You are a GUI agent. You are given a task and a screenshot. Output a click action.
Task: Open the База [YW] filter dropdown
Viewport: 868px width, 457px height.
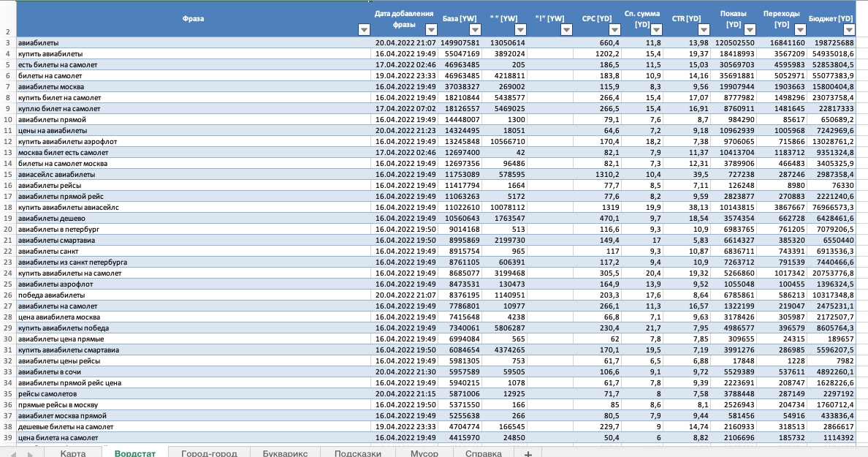click(475, 29)
